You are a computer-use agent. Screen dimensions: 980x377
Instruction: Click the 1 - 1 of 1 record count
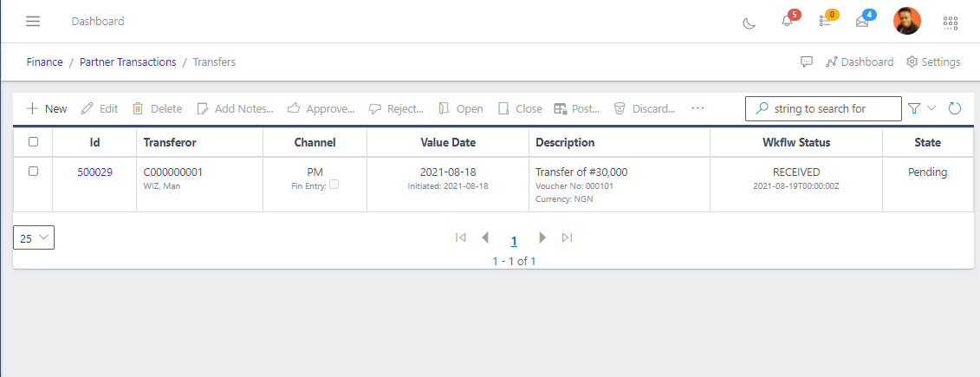pyautogui.click(x=514, y=262)
